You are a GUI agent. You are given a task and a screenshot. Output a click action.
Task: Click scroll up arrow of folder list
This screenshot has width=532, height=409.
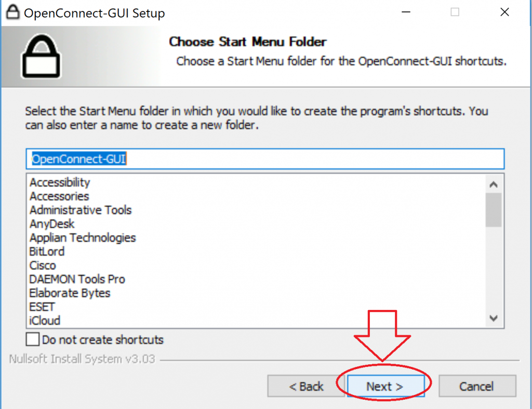494,184
